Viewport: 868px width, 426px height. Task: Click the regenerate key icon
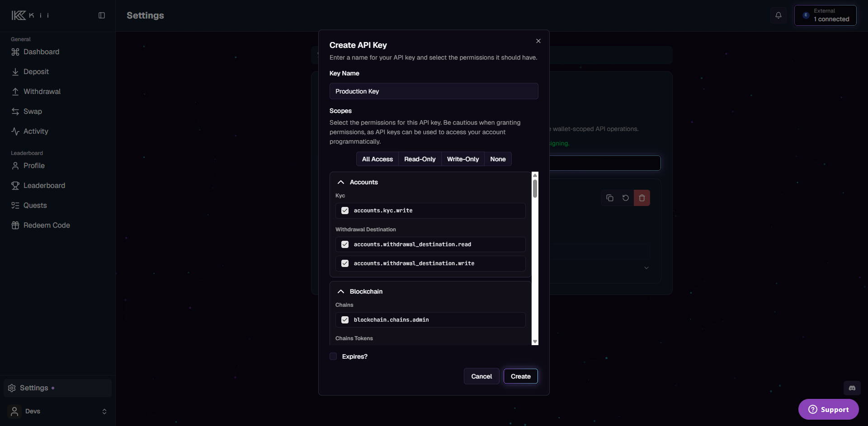pos(626,198)
